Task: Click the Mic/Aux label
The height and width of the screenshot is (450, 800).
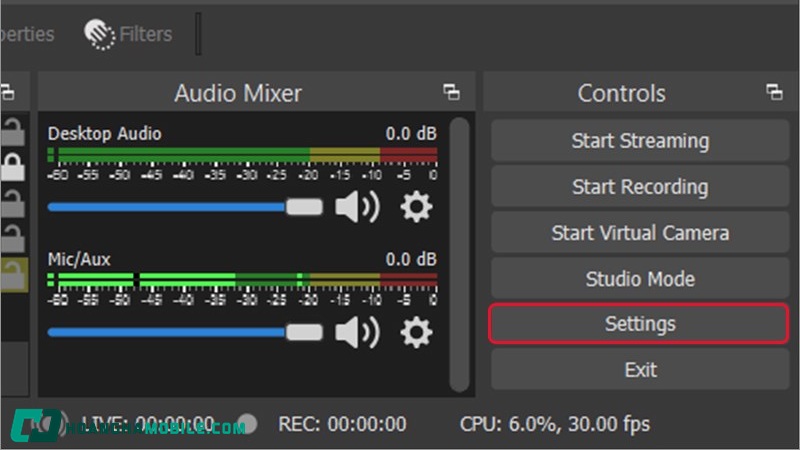Action: tap(79, 259)
